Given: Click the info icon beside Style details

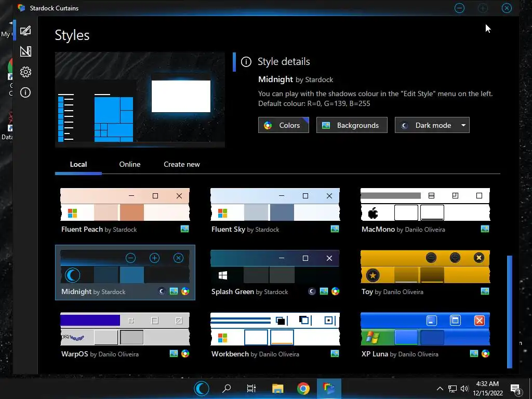Looking at the screenshot, I should (x=246, y=62).
